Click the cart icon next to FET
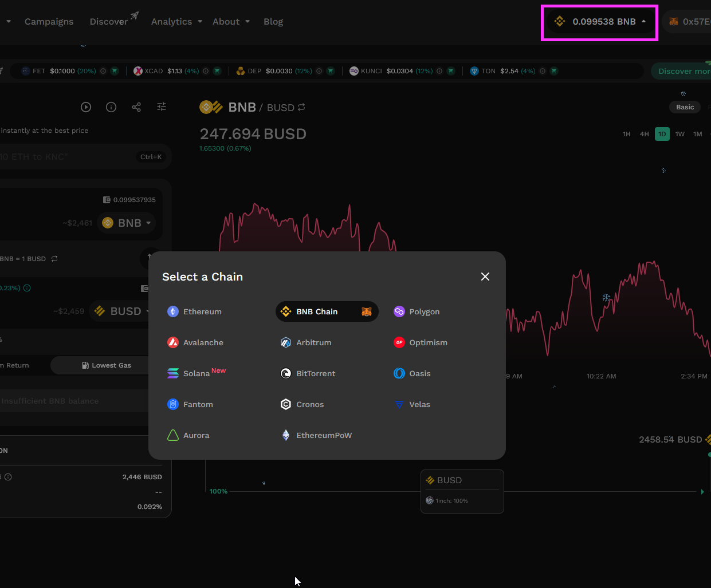This screenshot has height=588, width=711. [x=115, y=71]
